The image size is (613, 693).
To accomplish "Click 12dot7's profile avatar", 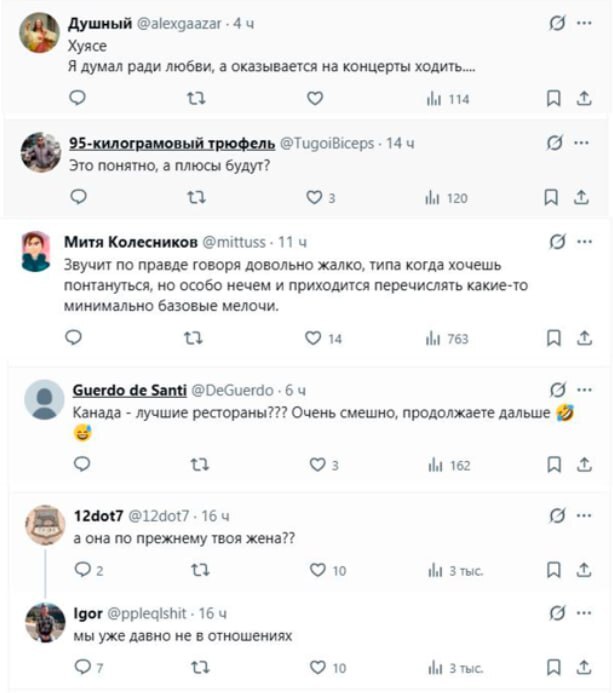I will click(x=45, y=525).
